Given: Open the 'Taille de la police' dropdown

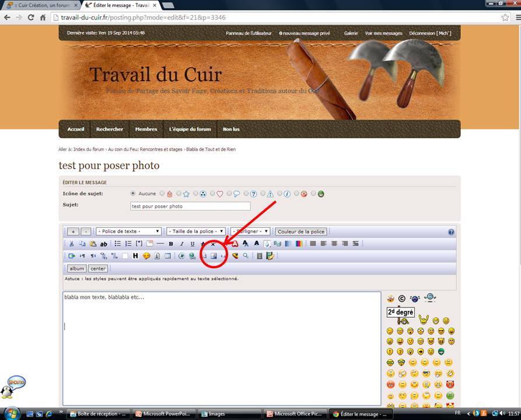Looking at the screenshot, I should [x=196, y=232].
